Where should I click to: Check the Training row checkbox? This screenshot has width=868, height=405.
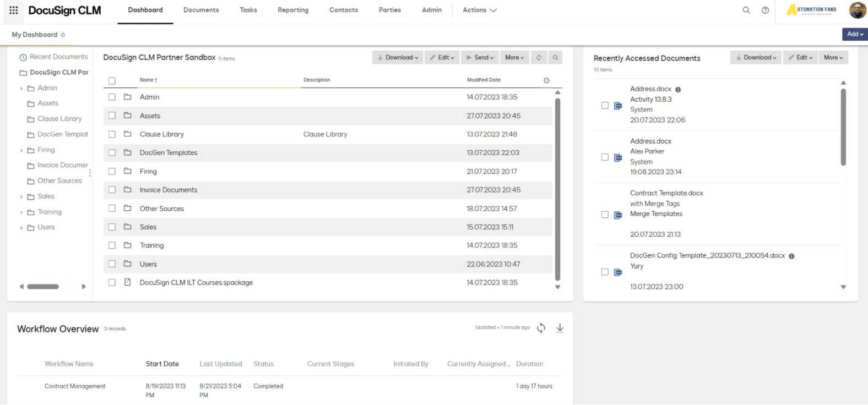[x=112, y=245]
